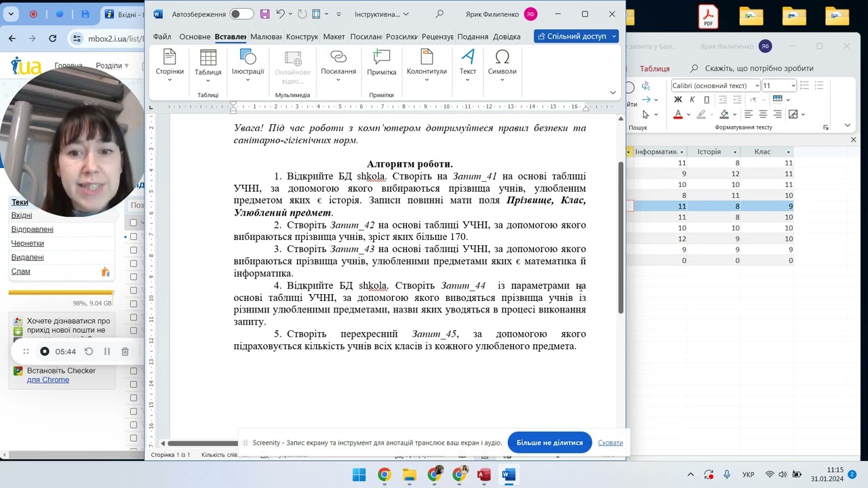Open the Текст group in Word ribbon
Image resolution: width=868 pixels, height=488 pixels.
pyautogui.click(x=467, y=65)
